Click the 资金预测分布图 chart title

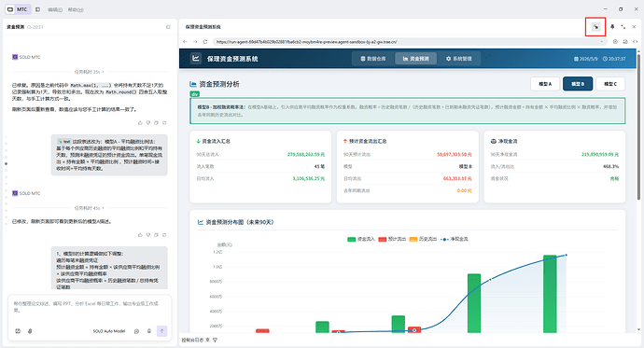click(240, 222)
